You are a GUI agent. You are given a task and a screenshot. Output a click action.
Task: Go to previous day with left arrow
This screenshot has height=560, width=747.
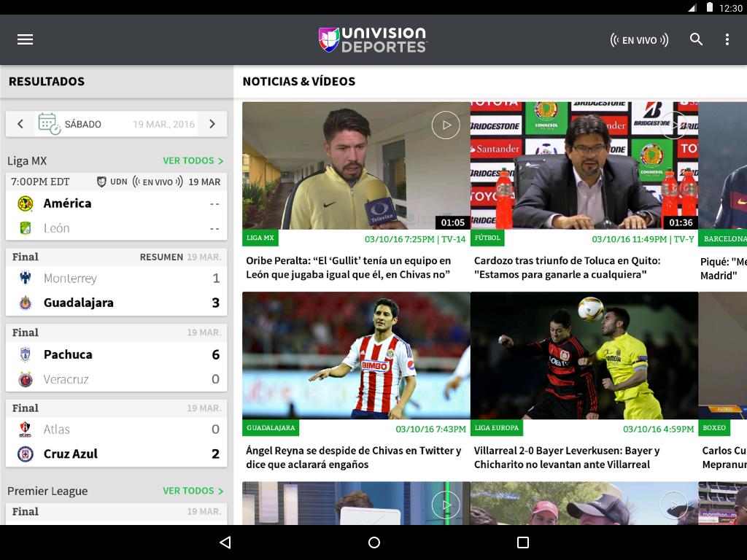(20, 124)
